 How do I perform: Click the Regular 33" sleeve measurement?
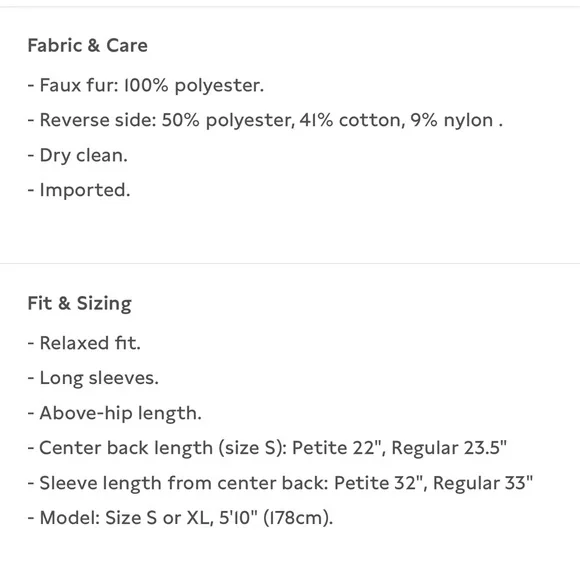[483, 483]
